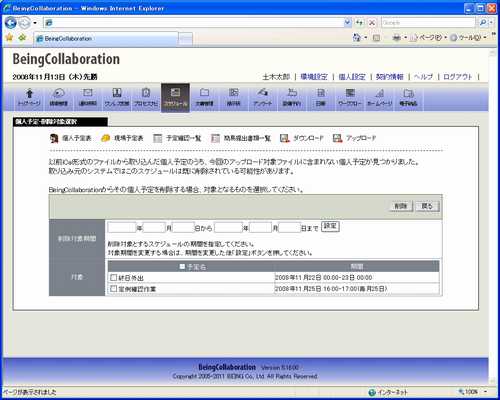Open 簡易提出書類一覧 list

coord(241,138)
